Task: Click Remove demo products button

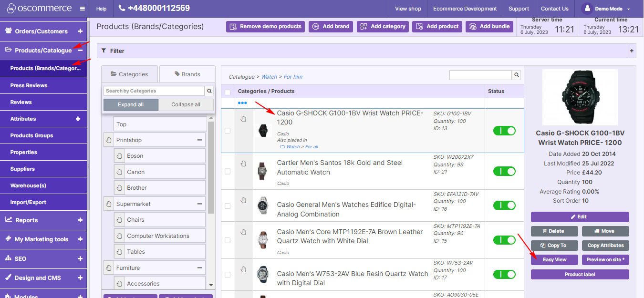Action: click(x=266, y=27)
